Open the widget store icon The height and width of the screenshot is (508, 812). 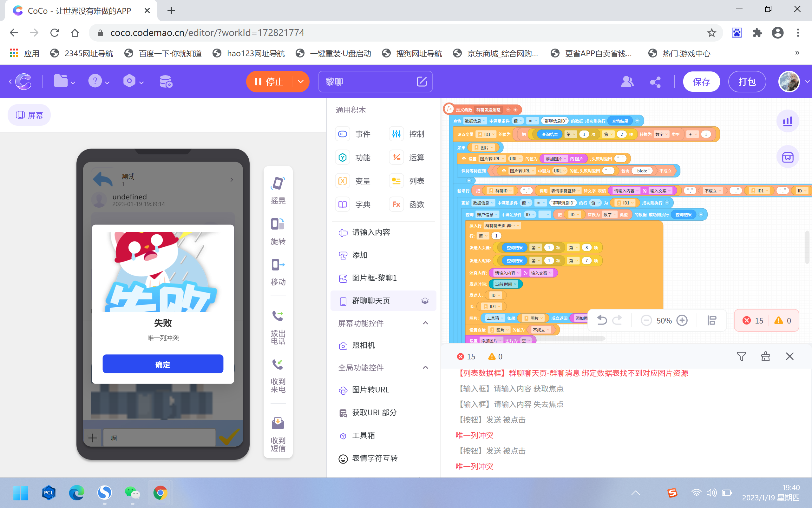click(x=788, y=157)
